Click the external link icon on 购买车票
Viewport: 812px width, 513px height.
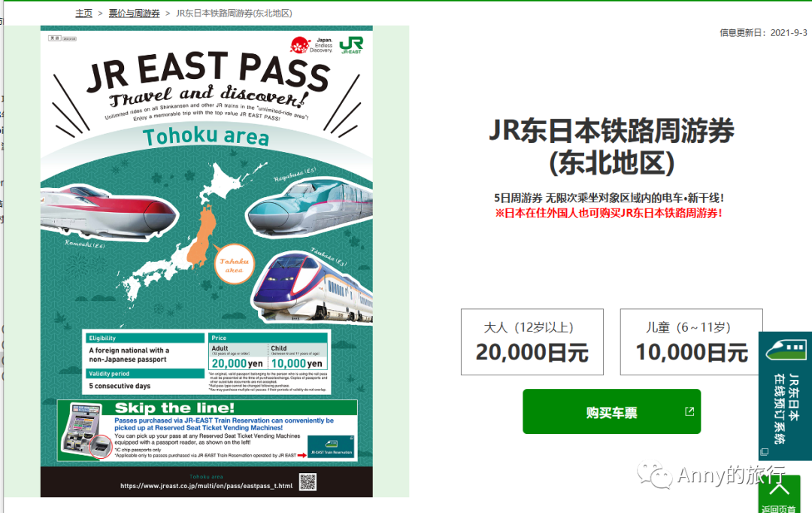(689, 411)
